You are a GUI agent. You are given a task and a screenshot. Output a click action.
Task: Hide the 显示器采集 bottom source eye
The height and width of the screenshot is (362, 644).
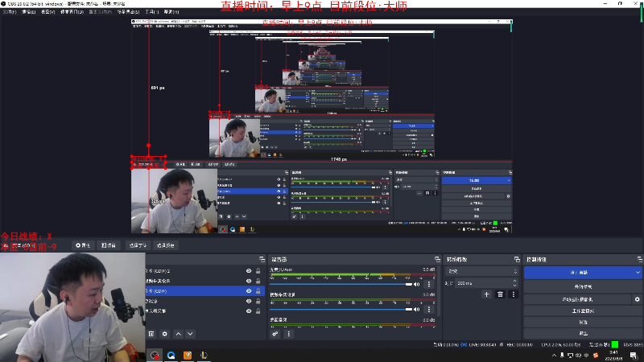pos(249,311)
